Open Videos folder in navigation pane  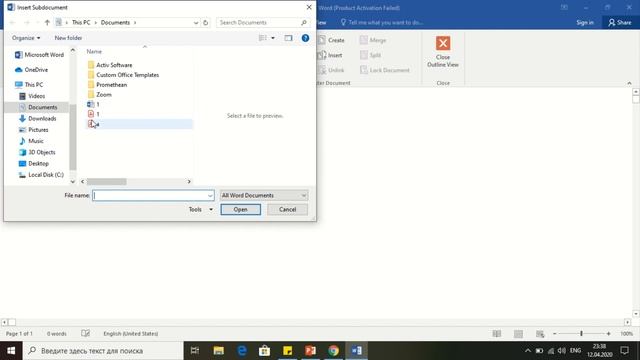coord(32,96)
